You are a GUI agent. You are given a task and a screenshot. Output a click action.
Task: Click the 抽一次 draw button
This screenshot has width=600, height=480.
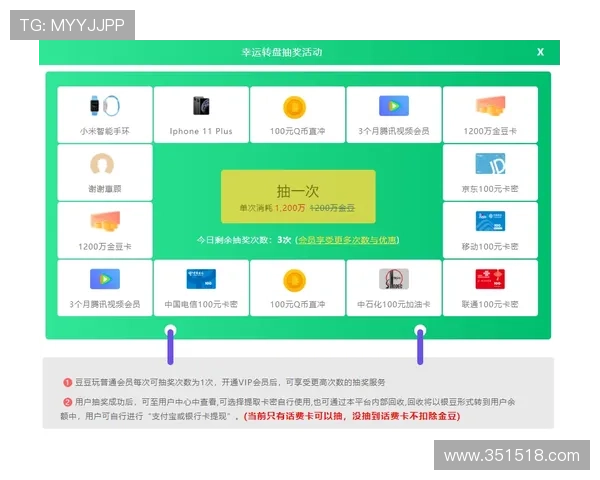coord(298,196)
